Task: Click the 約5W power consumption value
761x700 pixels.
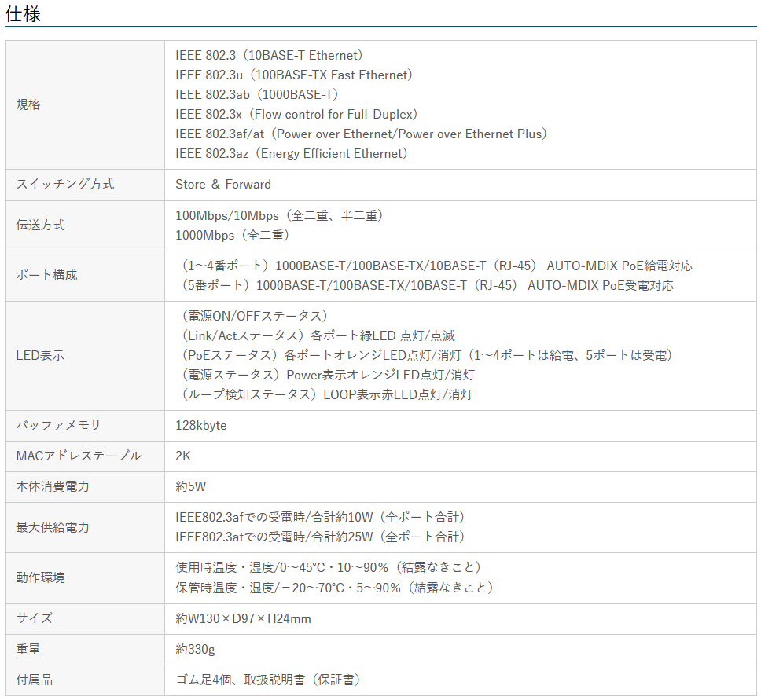Action: (x=191, y=486)
